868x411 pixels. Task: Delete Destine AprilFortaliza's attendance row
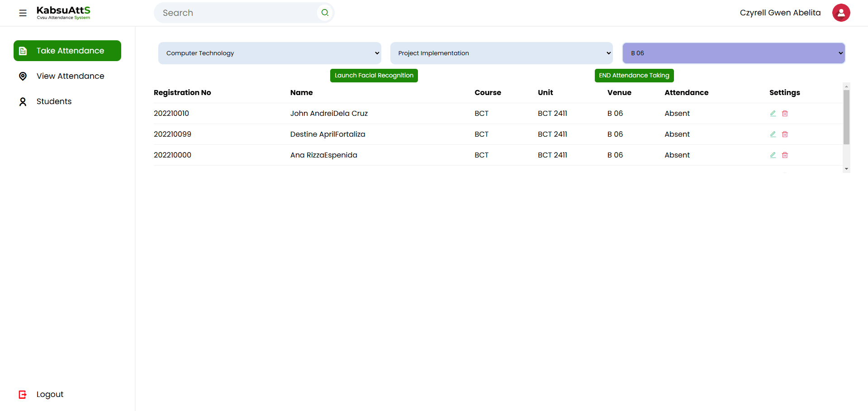click(x=785, y=134)
